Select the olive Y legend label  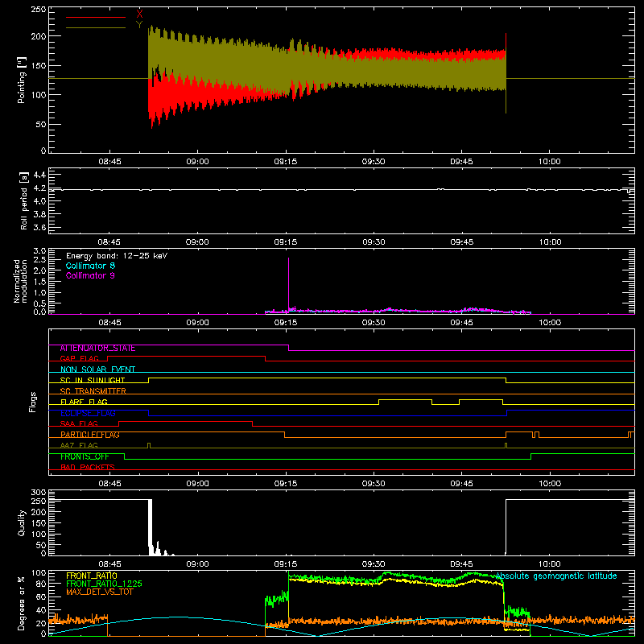[x=139, y=25]
